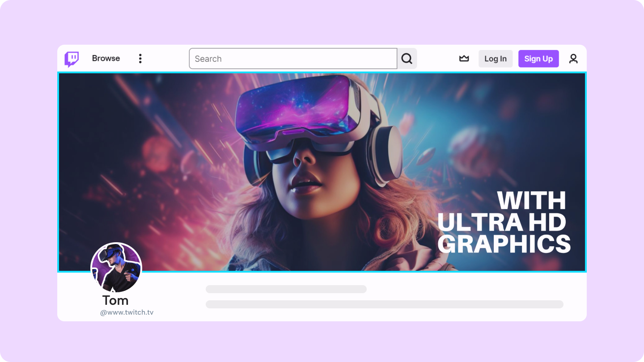Image resolution: width=644 pixels, height=362 pixels.
Task: Open the crown dropdown near Log In
Action: coord(464,58)
